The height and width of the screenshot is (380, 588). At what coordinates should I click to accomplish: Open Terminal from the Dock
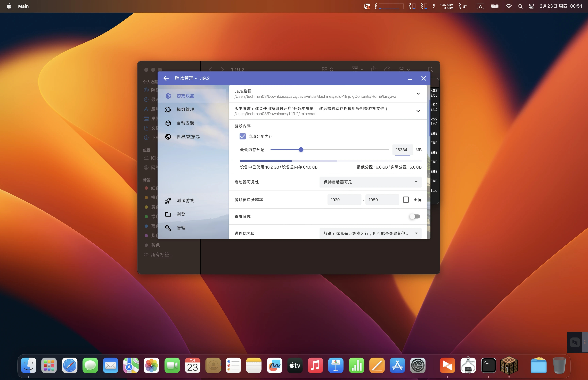(489, 365)
